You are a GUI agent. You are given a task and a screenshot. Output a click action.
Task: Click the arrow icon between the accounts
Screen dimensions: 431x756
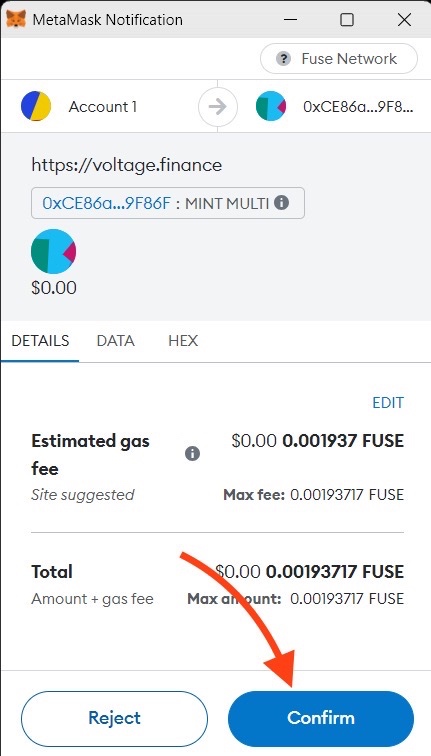217,107
